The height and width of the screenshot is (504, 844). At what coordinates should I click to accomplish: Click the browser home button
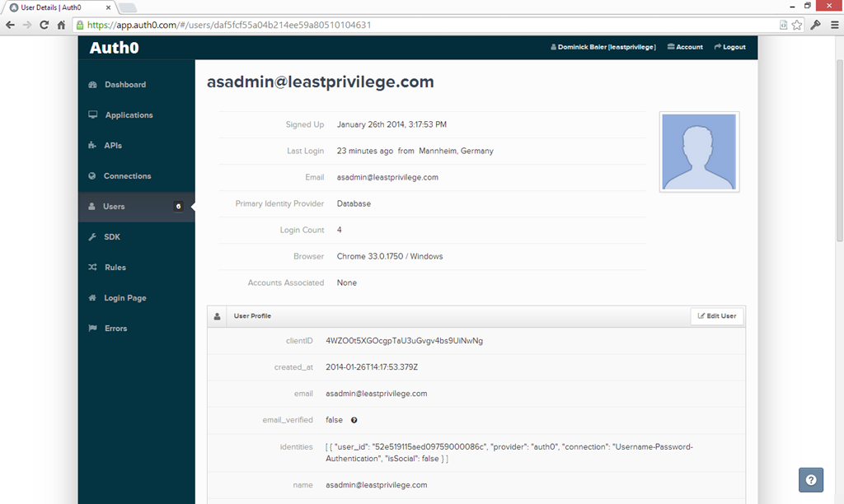point(61,25)
